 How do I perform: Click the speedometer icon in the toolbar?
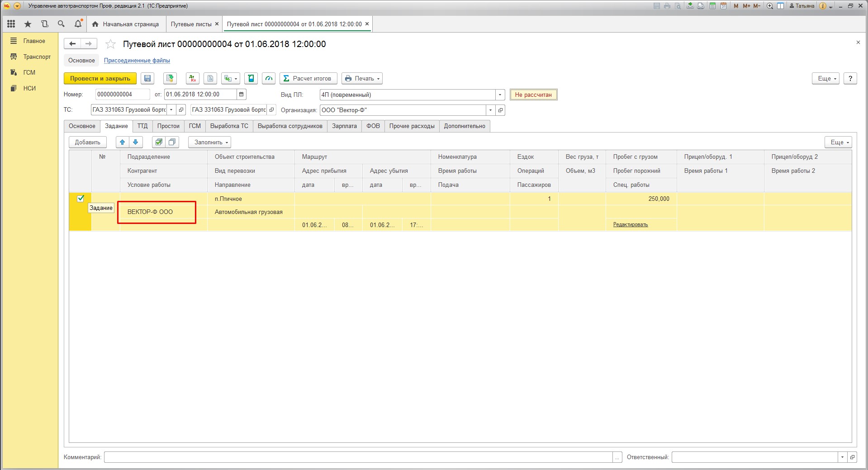(269, 79)
